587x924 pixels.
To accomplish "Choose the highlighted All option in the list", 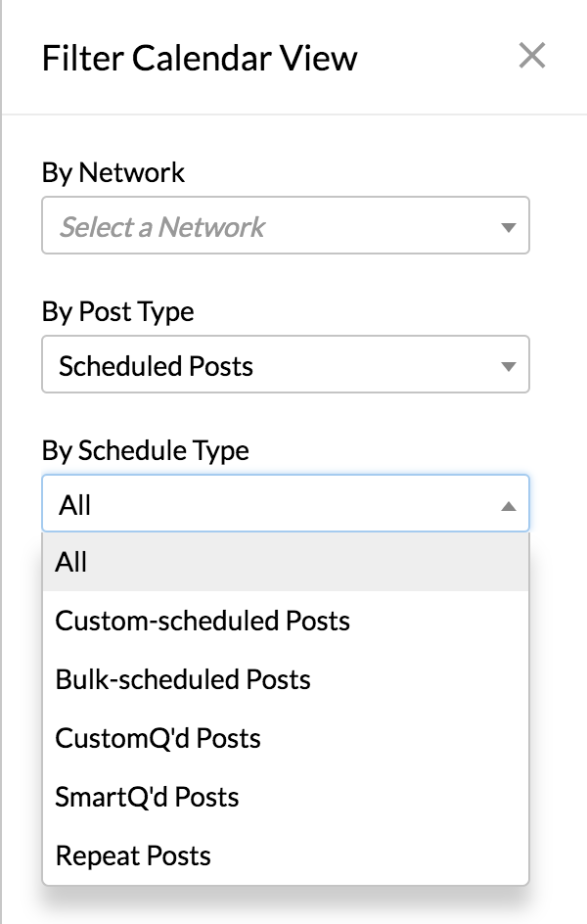I will [285, 562].
